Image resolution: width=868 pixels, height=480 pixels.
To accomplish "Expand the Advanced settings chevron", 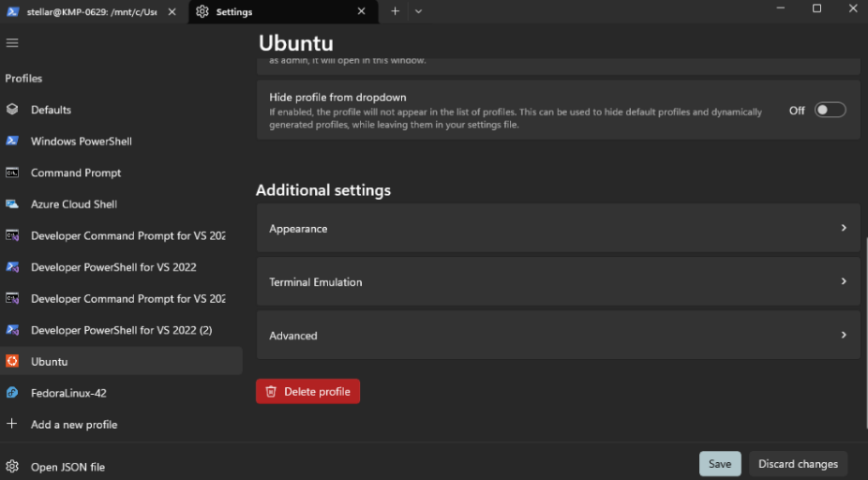I will tap(844, 335).
